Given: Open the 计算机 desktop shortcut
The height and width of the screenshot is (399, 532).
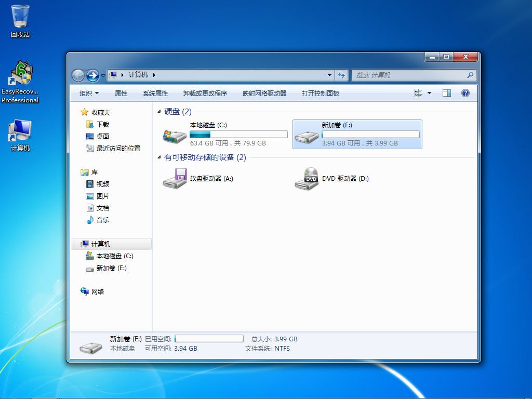Looking at the screenshot, I should [x=20, y=135].
